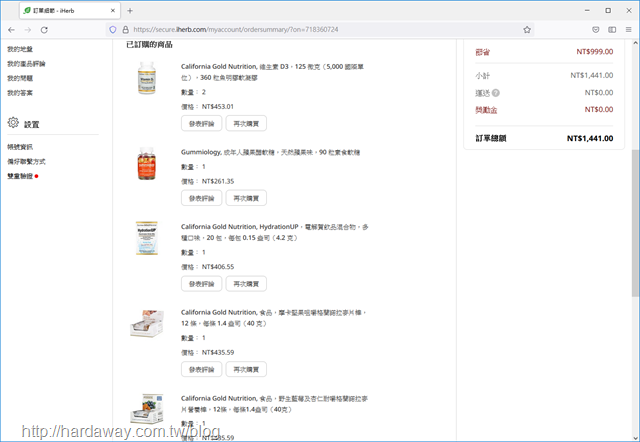The width and height of the screenshot is (640, 442).
Task: Open the Firefox hamburger menu
Action: point(629,29)
